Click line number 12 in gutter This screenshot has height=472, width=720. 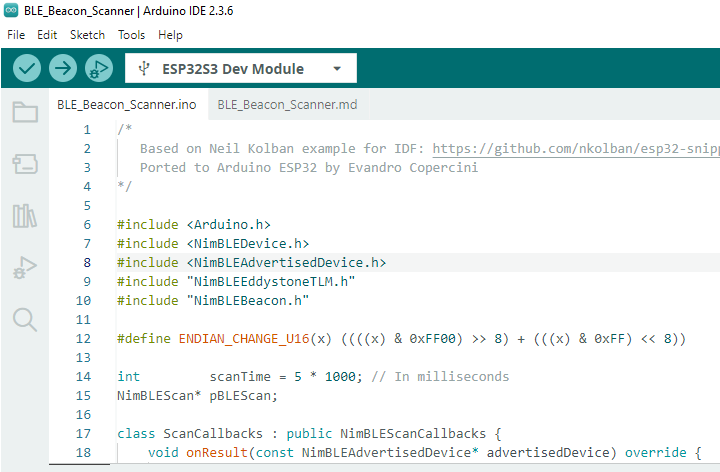tap(83, 339)
